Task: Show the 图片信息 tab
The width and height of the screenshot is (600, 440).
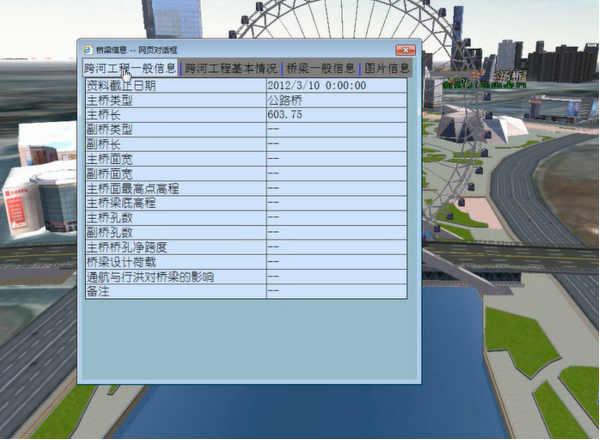Action: [x=386, y=69]
